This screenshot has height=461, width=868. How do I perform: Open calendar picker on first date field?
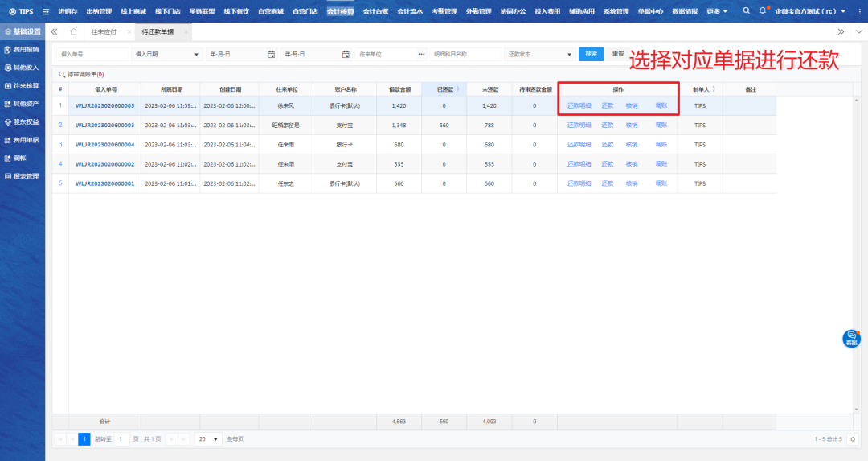click(271, 54)
